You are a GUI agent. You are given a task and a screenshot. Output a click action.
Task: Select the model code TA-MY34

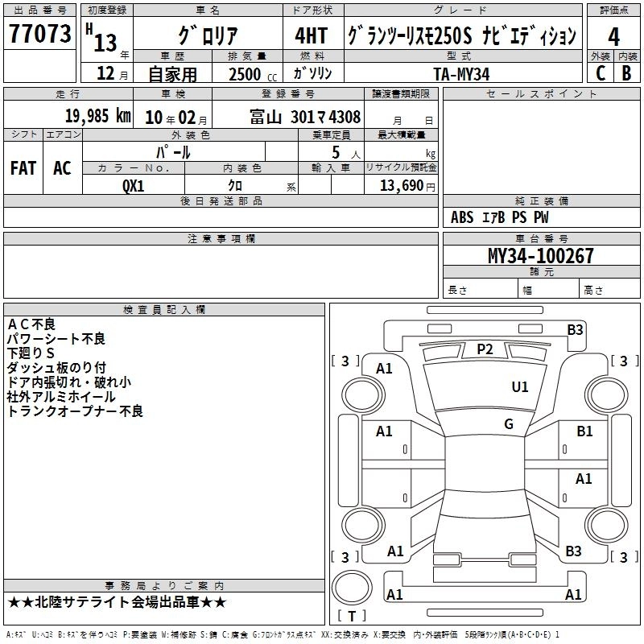click(x=461, y=74)
